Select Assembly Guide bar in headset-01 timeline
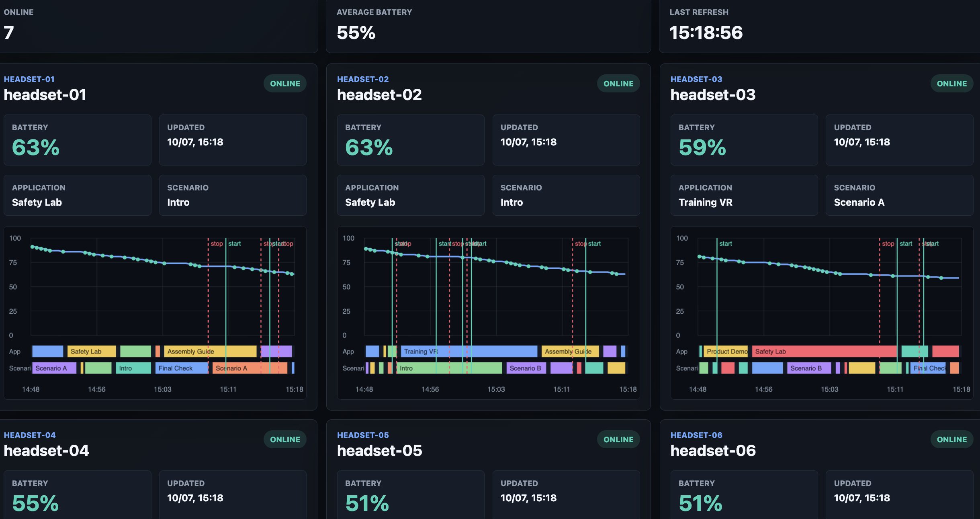Viewport: 980px width, 519px height. click(210, 351)
